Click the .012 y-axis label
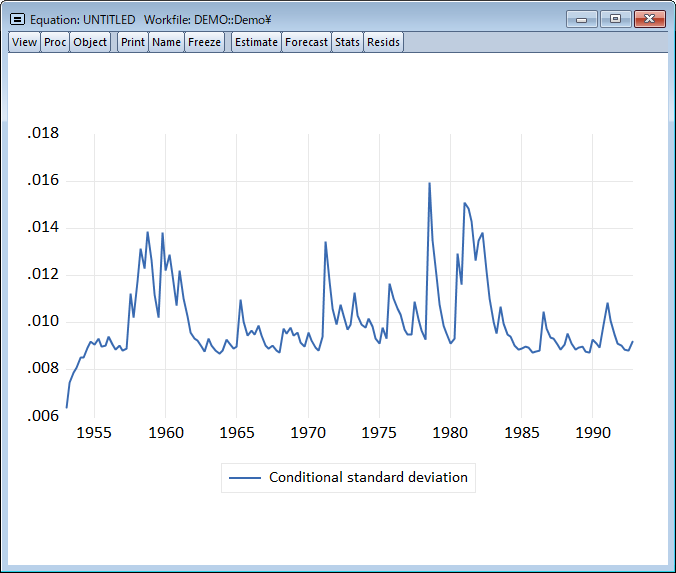This screenshot has height=573, width=676. tap(43, 274)
